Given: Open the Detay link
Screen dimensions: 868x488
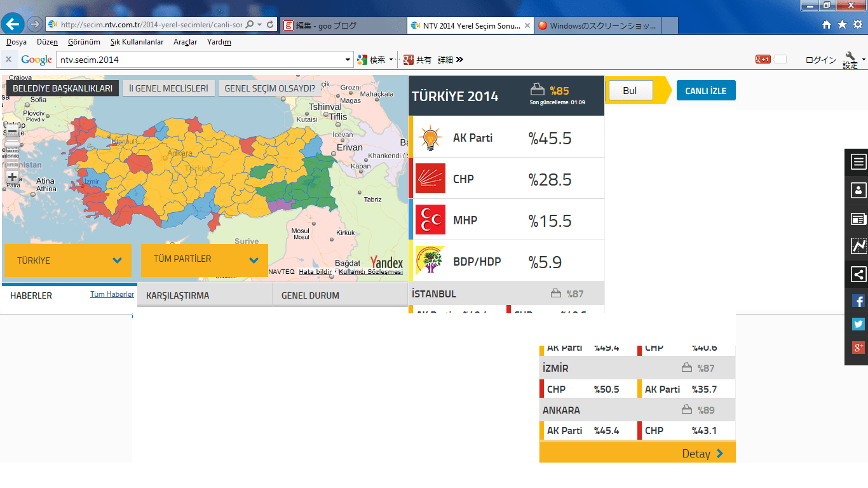Looking at the screenshot, I should [x=702, y=454].
